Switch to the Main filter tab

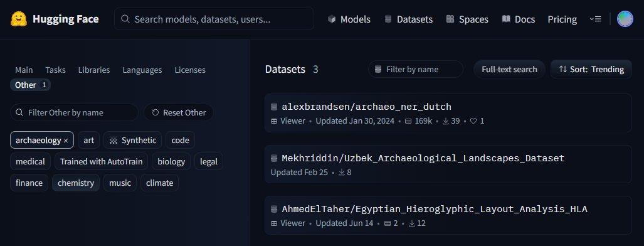click(24, 70)
